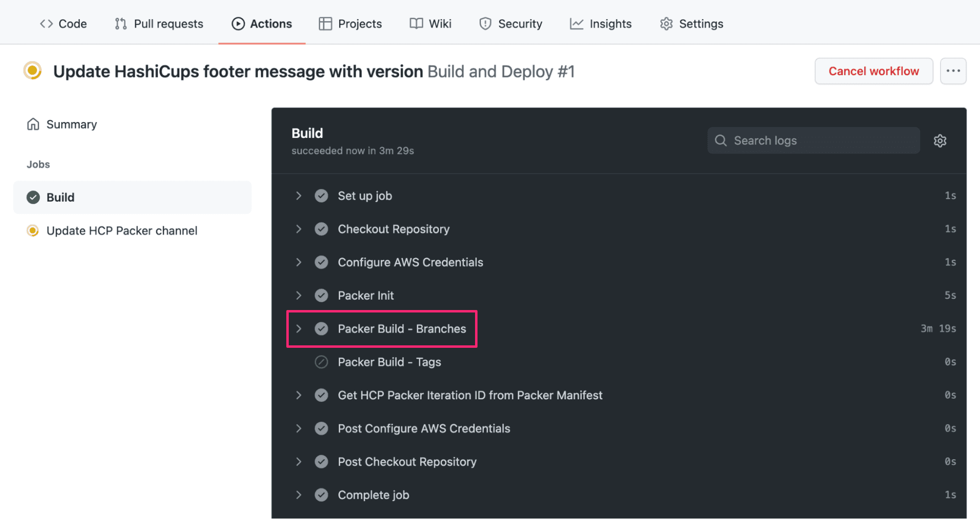
Task: Click the Search logs input field
Action: tap(813, 140)
